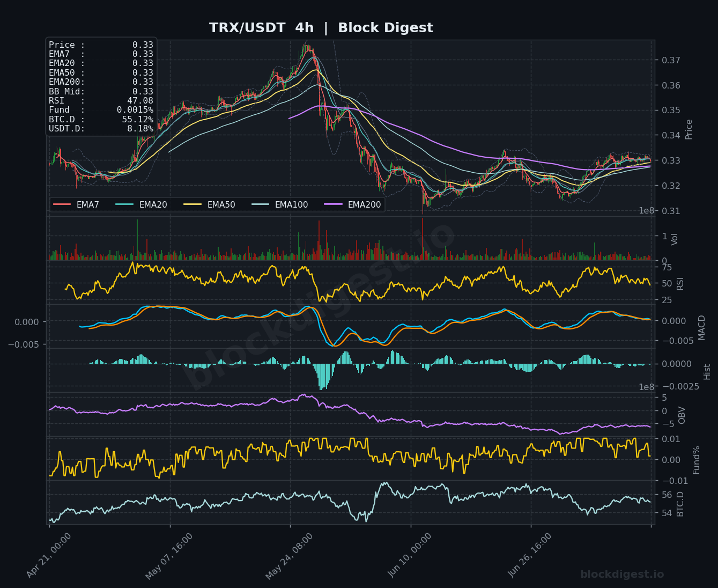Image resolution: width=718 pixels, height=588 pixels.
Task: Click the RSI axis tick 75
Action: point(667,267)
